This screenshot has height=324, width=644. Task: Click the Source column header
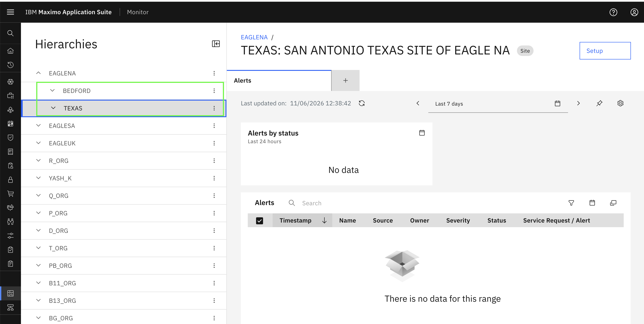click(x=383, y=221)
